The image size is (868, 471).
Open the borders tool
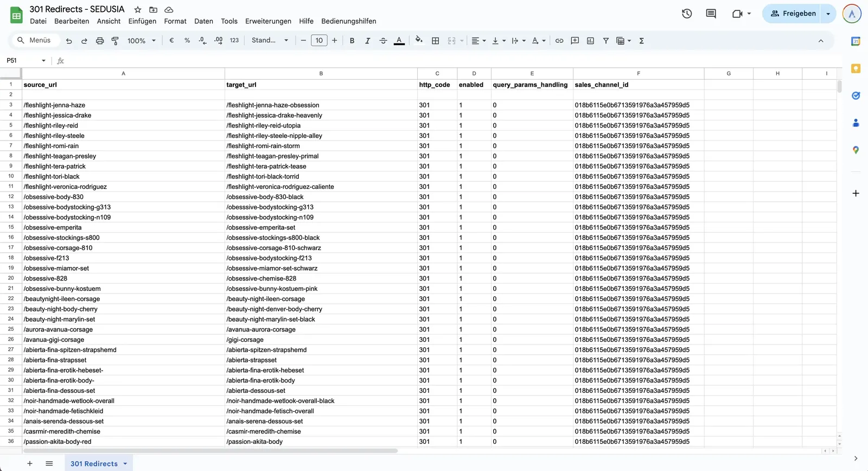pos(435,40)
